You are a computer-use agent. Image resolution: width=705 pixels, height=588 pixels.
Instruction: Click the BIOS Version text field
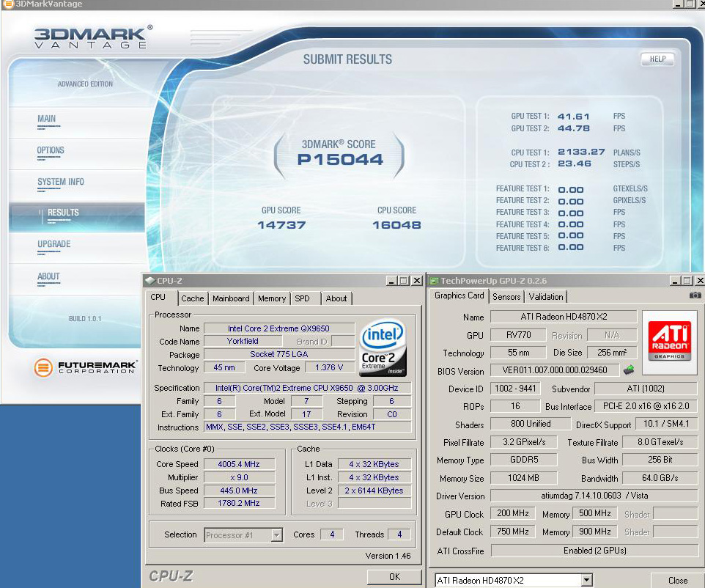(x=554, y=371)
